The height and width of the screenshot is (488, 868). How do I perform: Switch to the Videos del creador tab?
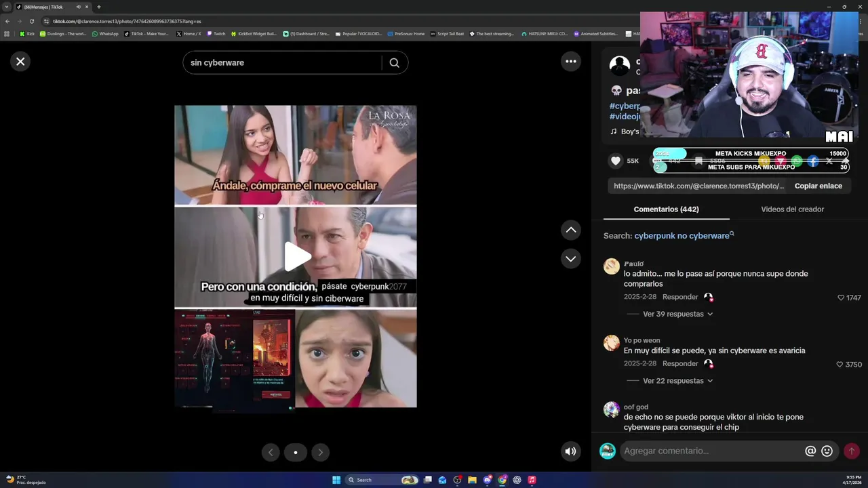coord(792,209)
